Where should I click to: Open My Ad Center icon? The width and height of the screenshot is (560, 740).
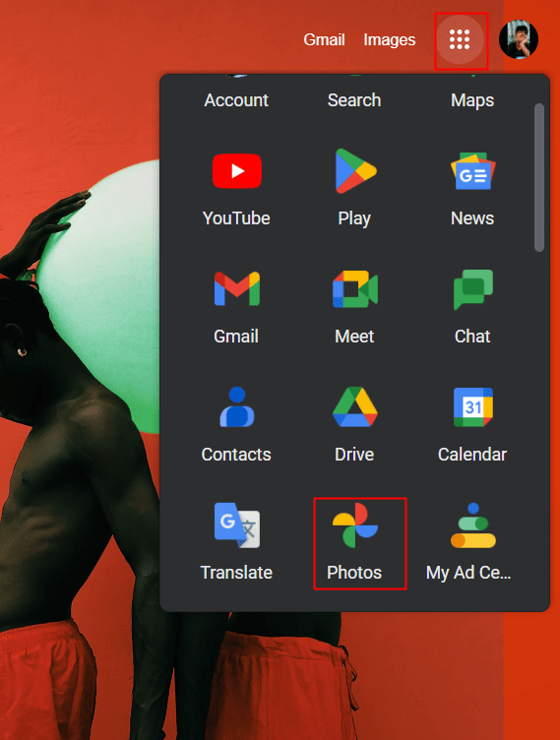[x=472, y=524]
